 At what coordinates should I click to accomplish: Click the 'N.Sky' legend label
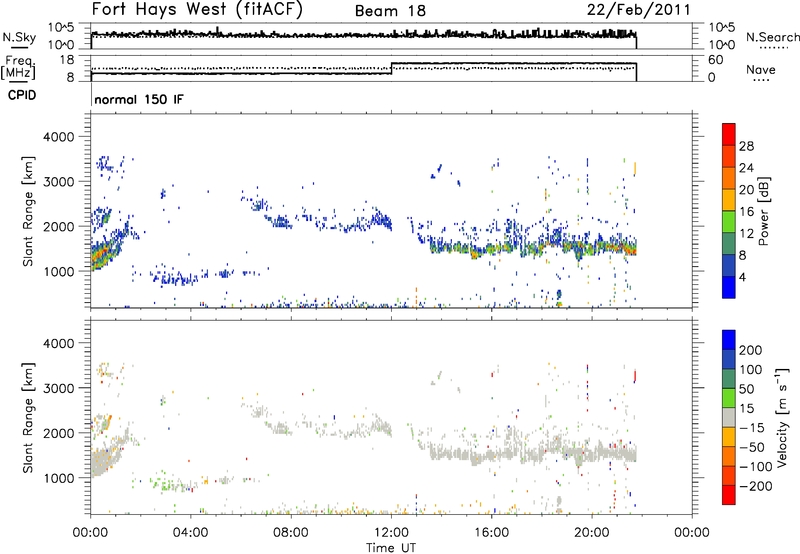pos(19,37)
